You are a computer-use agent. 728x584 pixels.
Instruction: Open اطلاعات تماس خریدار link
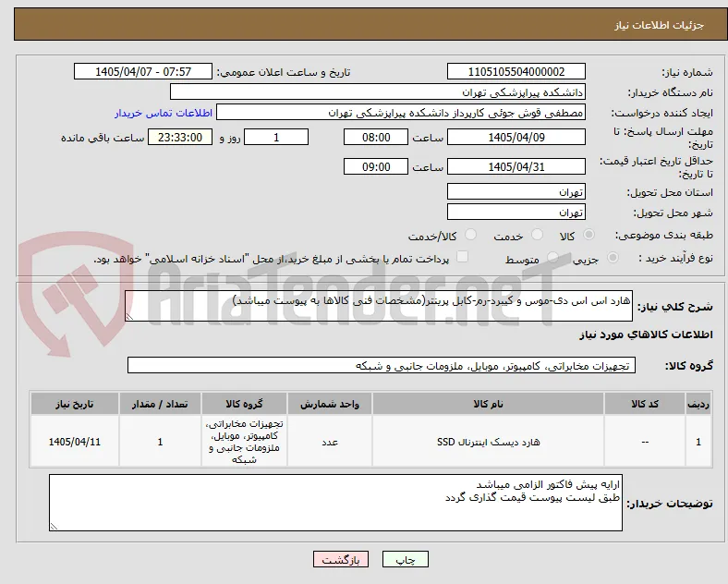click(164, 113)
